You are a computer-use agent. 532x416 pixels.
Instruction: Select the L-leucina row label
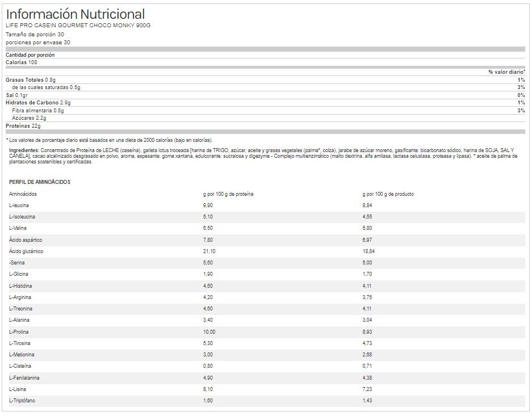19,205
